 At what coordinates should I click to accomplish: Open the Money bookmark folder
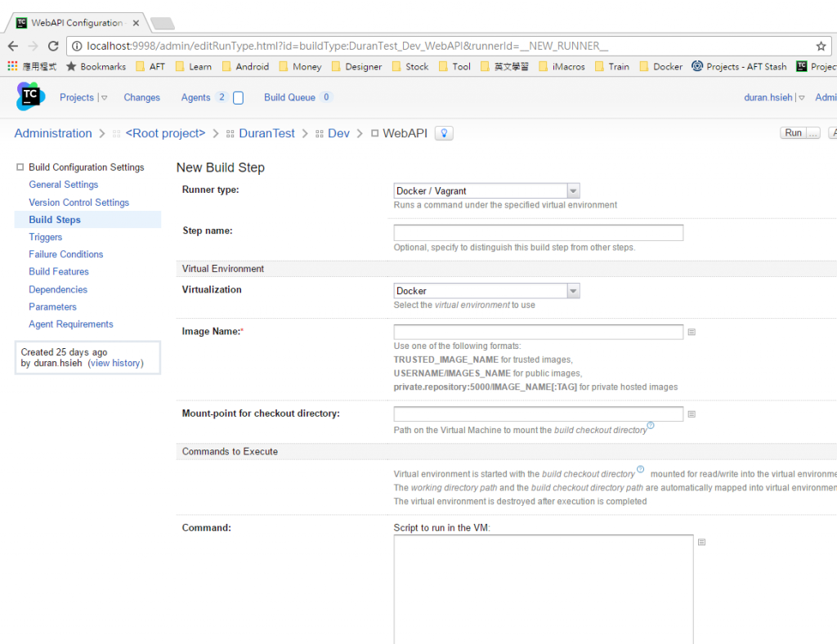[x=300, y=66]
